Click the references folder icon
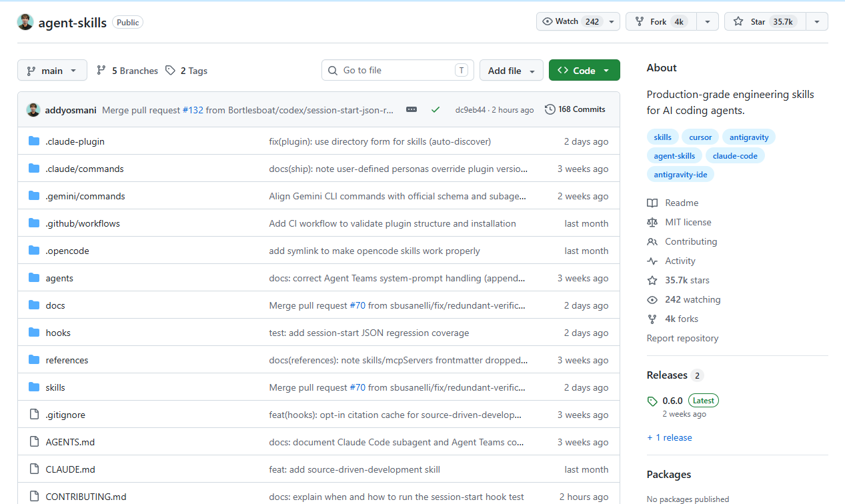845x504 pixels. [34, 360]
